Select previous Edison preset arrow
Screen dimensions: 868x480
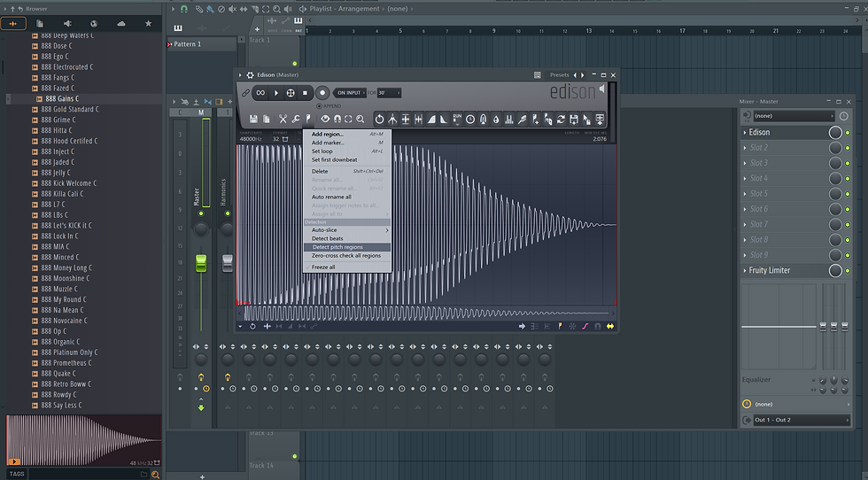coord(575,74)
